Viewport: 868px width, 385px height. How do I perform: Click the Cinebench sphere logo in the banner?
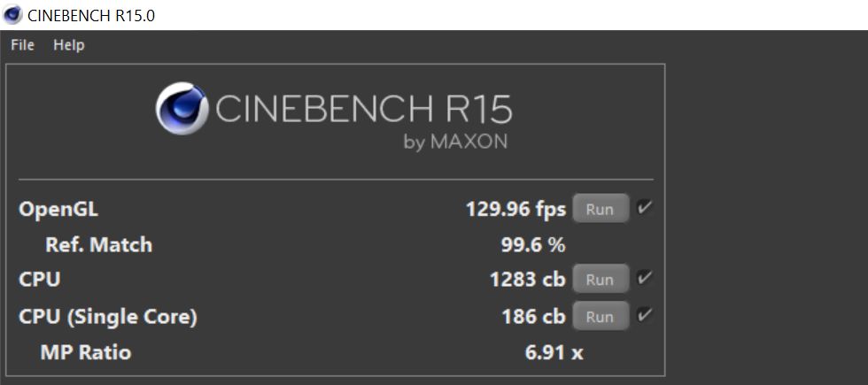pyautogui.click(x=182, y=109)
